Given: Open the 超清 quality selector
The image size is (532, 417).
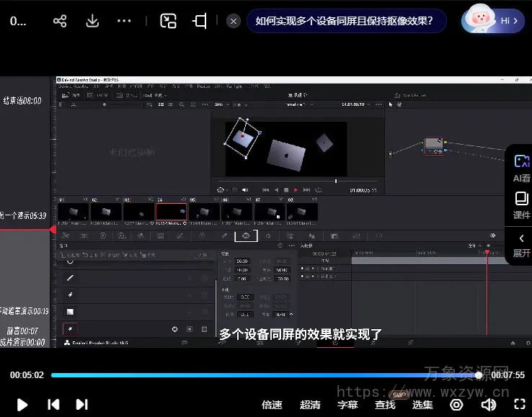Looking at the screenshot, I should [310, 405].
